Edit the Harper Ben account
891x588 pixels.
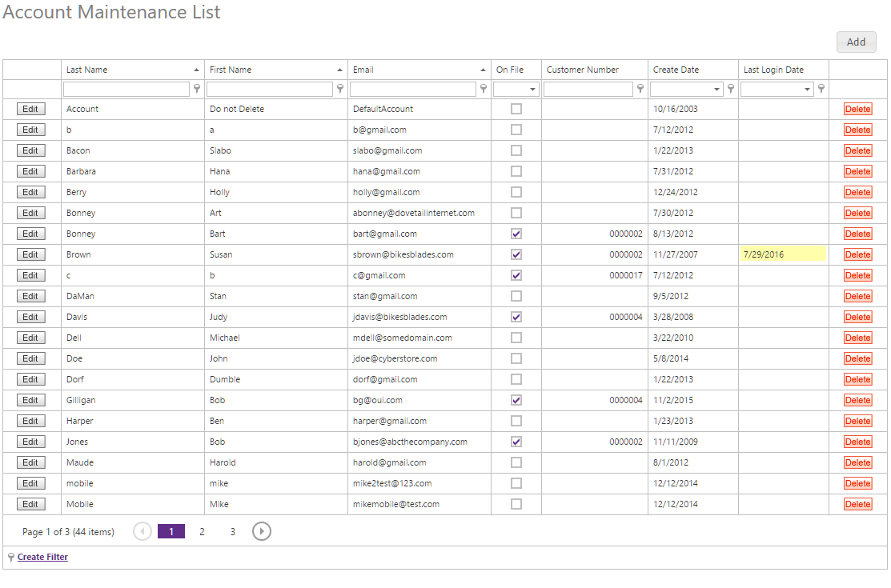tap(30, 421)
